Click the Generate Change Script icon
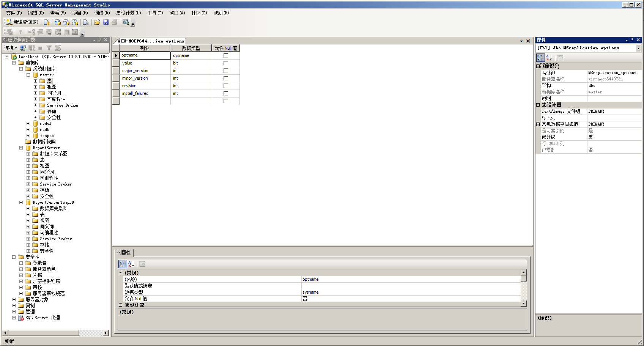644x346 pixels. [x=9, y=32]
